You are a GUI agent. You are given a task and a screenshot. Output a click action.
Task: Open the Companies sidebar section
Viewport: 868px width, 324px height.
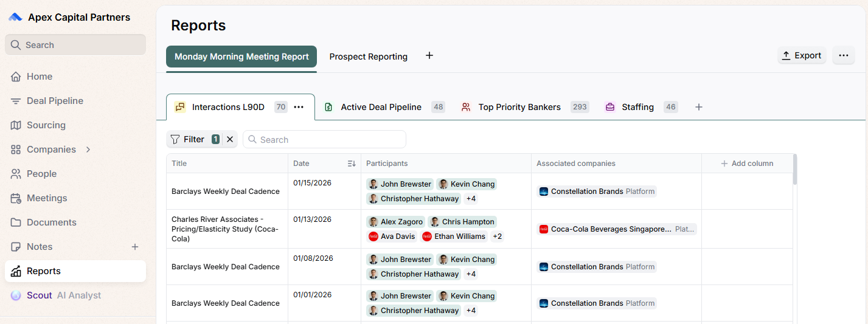click(75, 150)
